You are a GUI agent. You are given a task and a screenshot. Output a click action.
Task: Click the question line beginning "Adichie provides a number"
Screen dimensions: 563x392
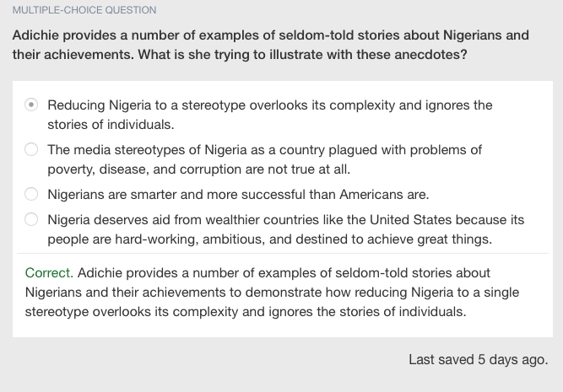pos(271,35)
